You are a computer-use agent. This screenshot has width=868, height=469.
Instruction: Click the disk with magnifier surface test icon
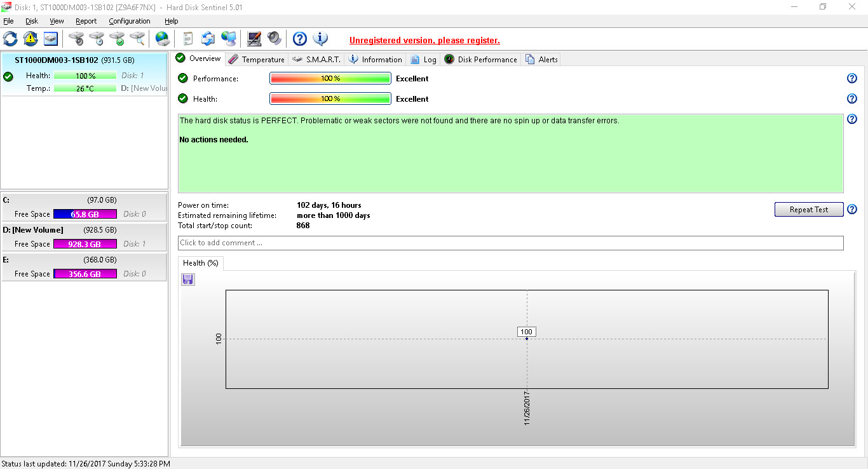(137, 39)
